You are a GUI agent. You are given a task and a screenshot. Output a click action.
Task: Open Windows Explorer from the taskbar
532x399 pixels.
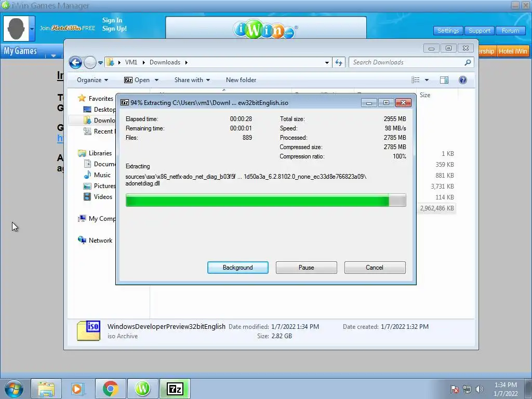tap(46, 389)
